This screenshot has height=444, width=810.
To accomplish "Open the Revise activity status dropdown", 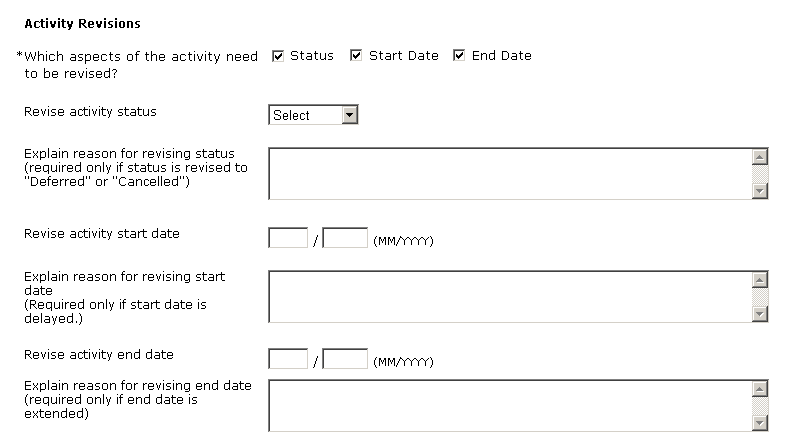I will (x=313, y=115).
